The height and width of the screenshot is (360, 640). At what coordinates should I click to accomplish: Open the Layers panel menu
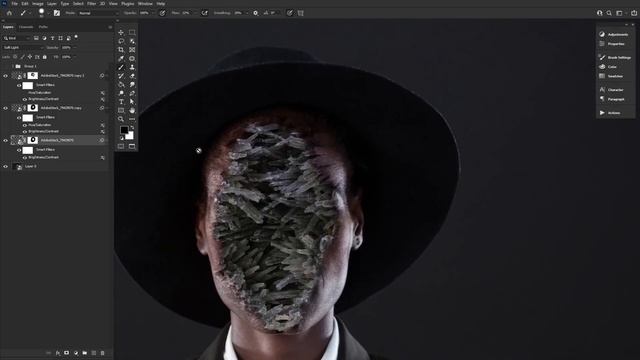pyautogui.click(x=110, y=27)
